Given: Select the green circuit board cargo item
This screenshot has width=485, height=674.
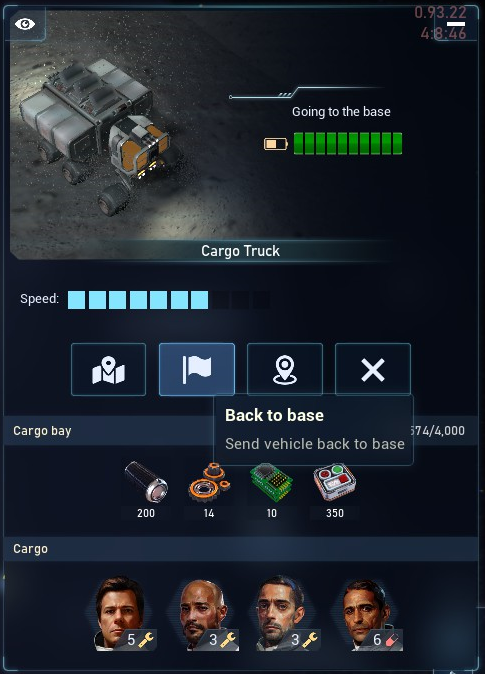Looking at the screenshot, I should point(272,490).
